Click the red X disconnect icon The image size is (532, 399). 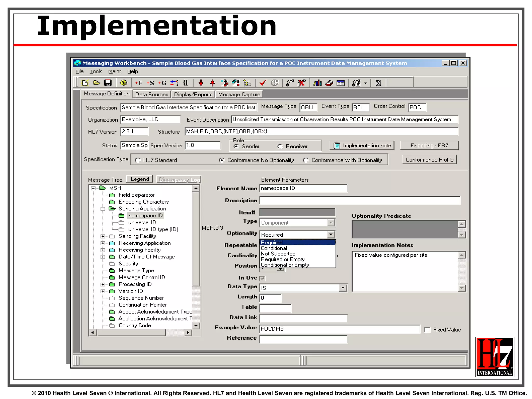pos(302,83)
